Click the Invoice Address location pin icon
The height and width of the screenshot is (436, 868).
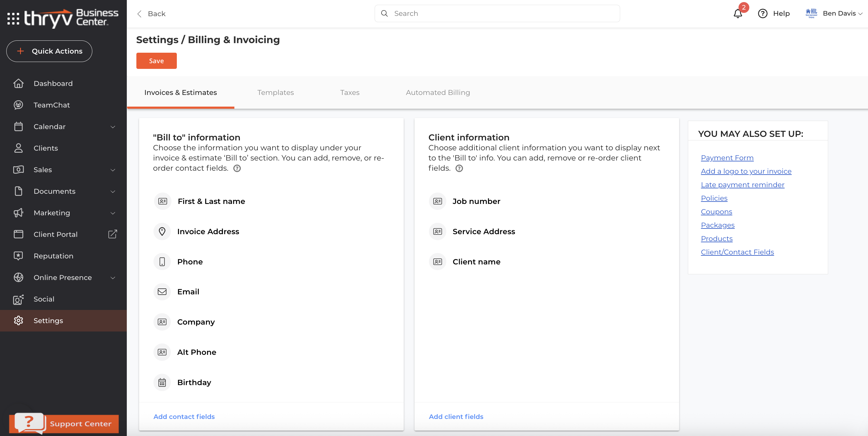[x=162, y=232]
